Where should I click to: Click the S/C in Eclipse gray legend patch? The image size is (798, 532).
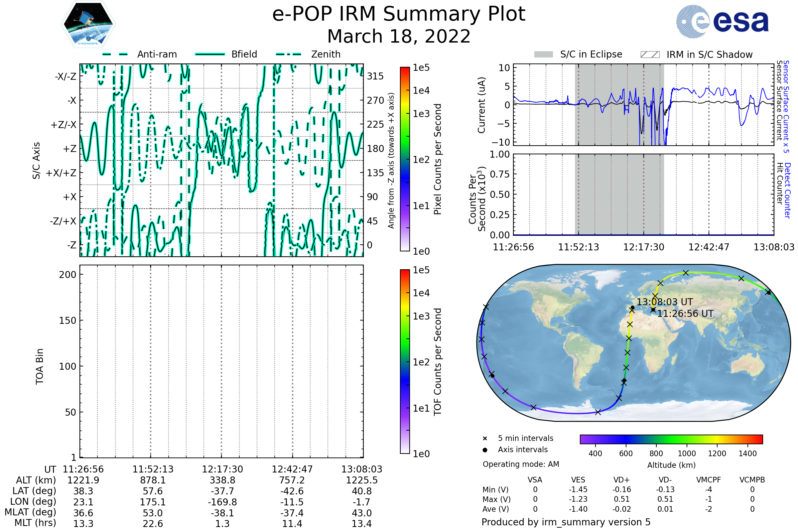pyautogui.click(x=544, y=55)
